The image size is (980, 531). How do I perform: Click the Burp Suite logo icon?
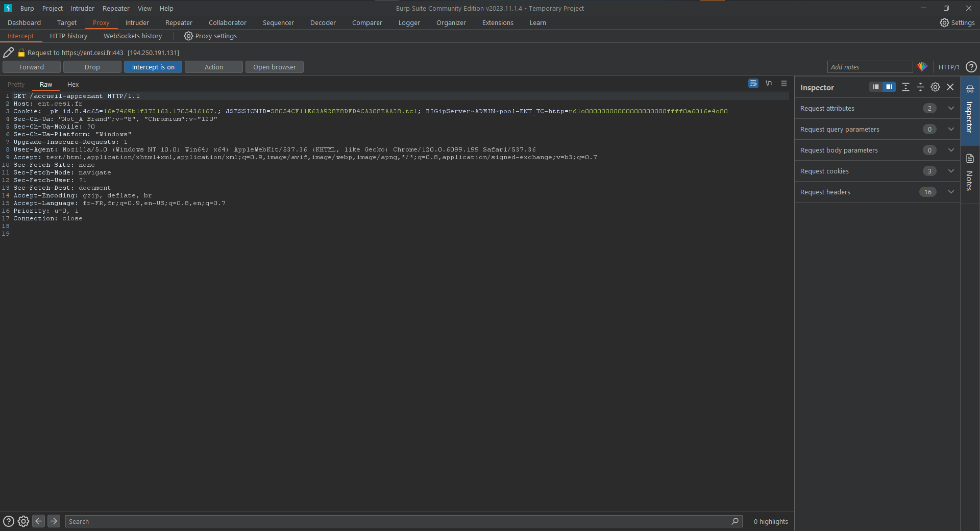coord(8,8)
